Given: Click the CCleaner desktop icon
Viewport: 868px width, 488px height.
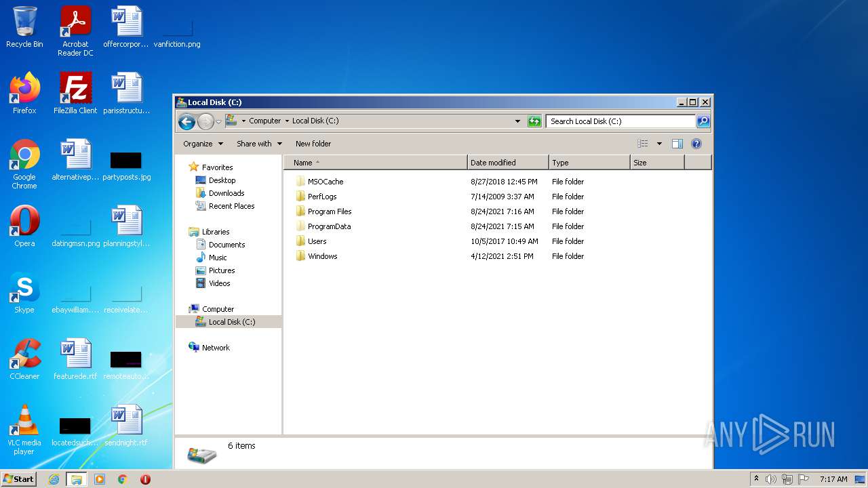Looking at the screenshot, I should [x=24, y=359].
